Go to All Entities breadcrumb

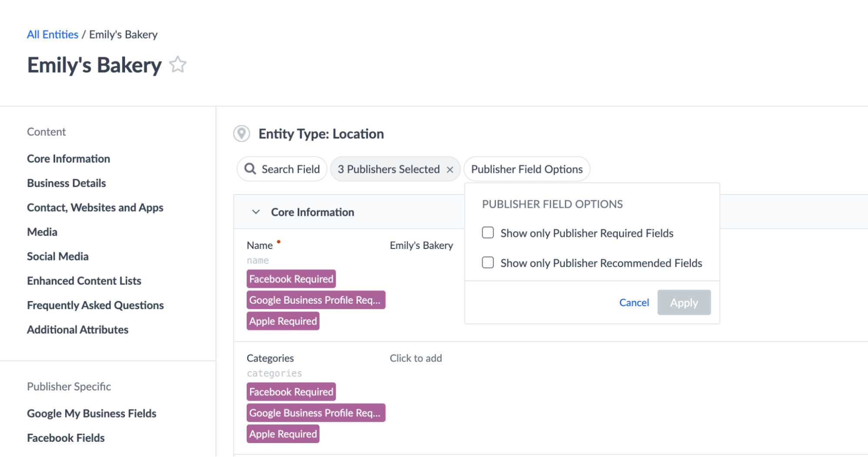click(53, 34)
